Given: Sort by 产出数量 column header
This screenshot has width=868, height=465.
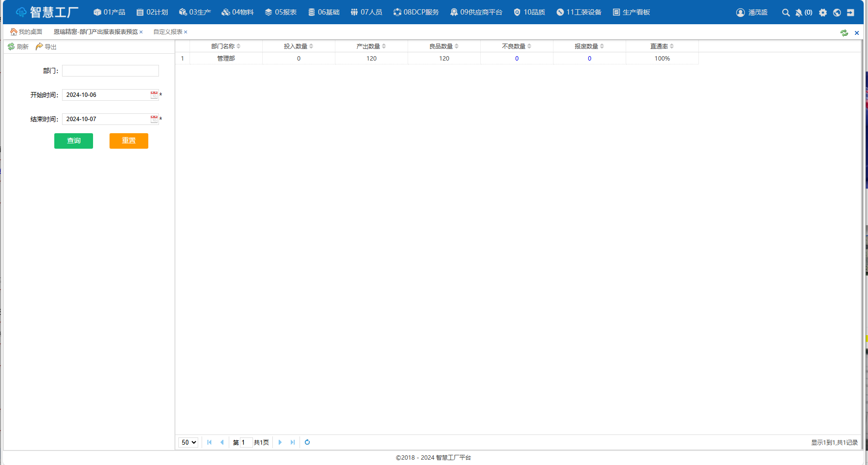Looking at the screenshot, I should (371, 46).
